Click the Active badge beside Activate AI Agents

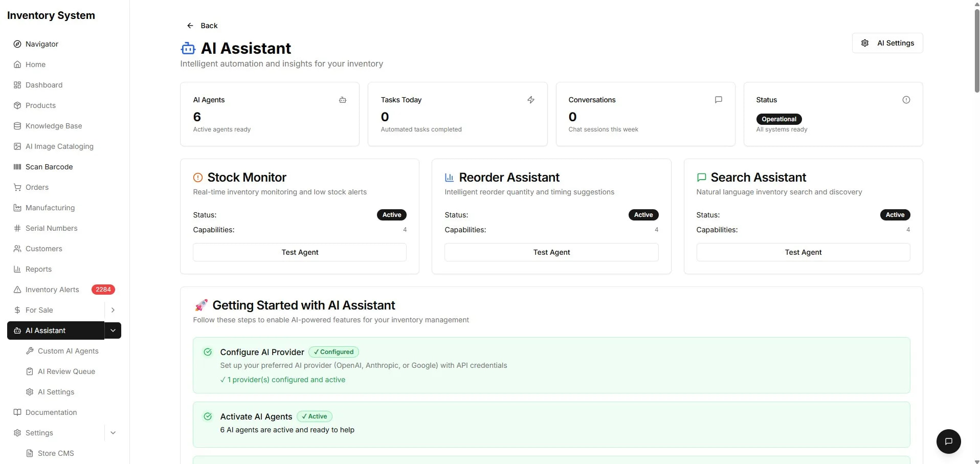pyautogui.click(x=315, y=416)
